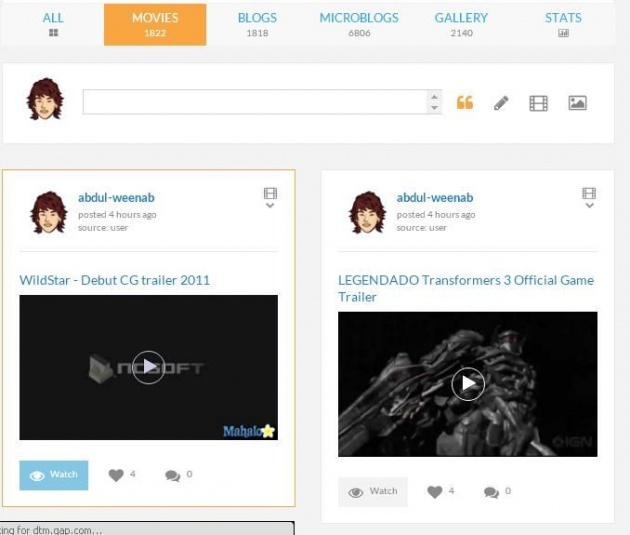The image size is (630, 535).
Task: Open WildStar - Debut CG trailer 2011 title
Action: pyautogui.click(x=115, y=280)
